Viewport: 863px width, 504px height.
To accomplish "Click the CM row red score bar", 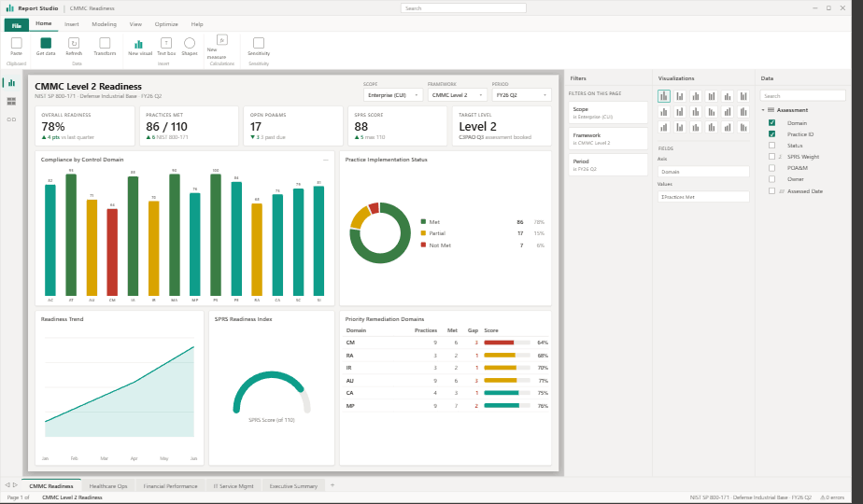I will (499, 343).
